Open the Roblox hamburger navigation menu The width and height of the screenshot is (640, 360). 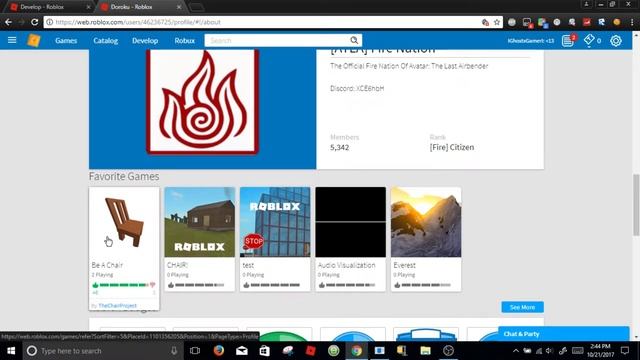click(x=12, y=40)
